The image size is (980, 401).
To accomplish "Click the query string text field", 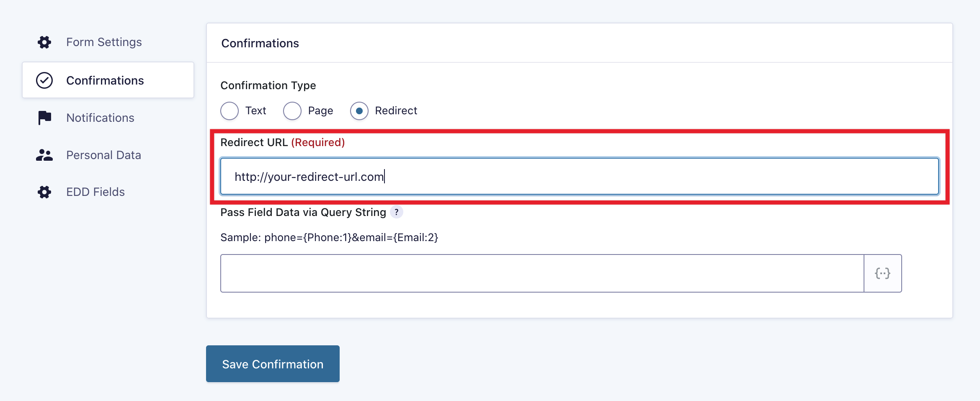I will (x=542, y=273).
